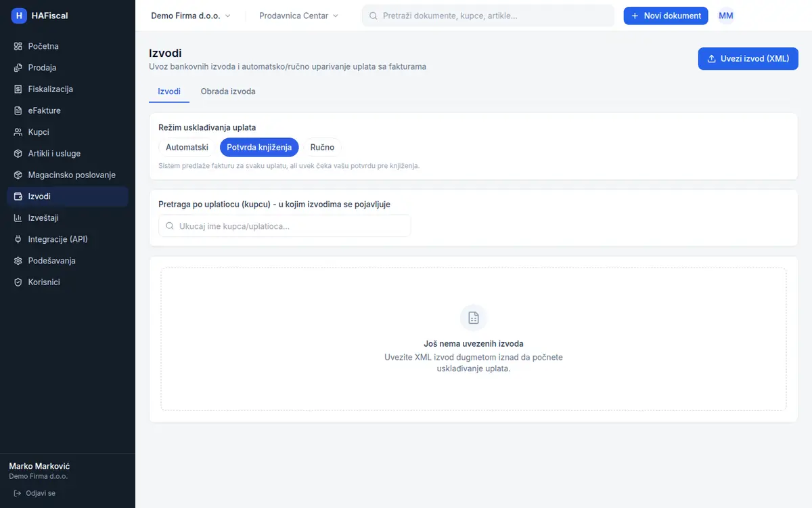Viewport: 812px width, 508px height.
Task: Focus the Ukucaj ime kupca/uplatioca field
Action: coord(284,226)
